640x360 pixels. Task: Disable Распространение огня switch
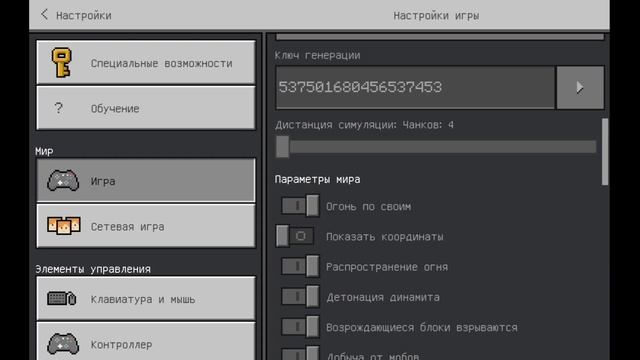click(300, 266)
